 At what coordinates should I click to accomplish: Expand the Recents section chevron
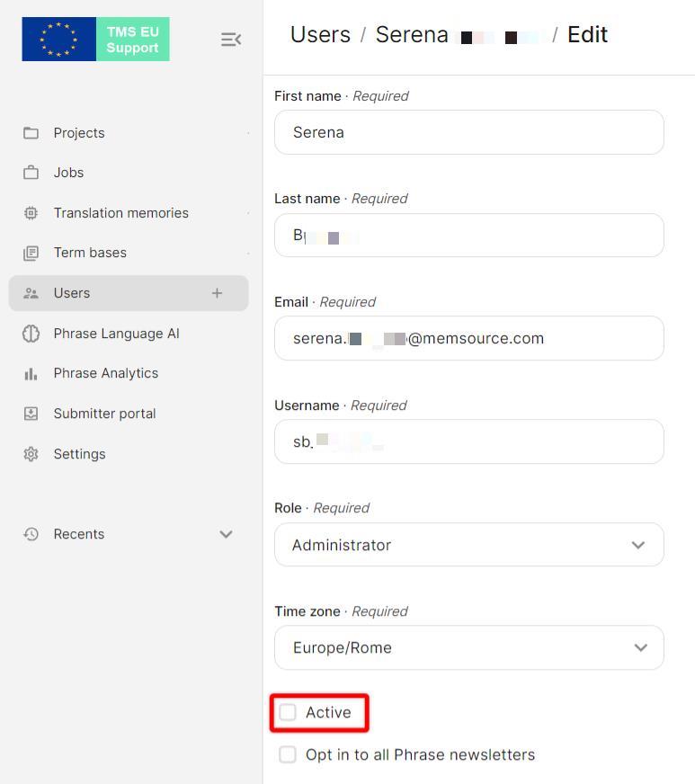tap(226, 534)
